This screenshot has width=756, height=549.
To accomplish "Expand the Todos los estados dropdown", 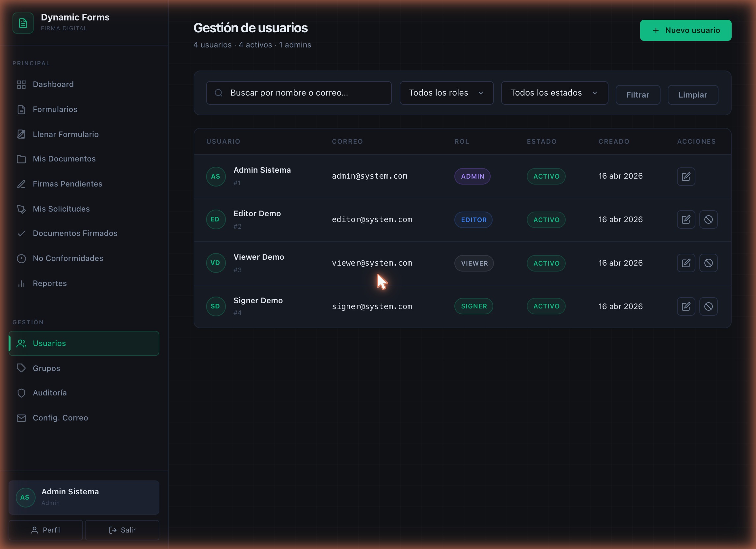I will pyautogui.click(x=554, y=93).
